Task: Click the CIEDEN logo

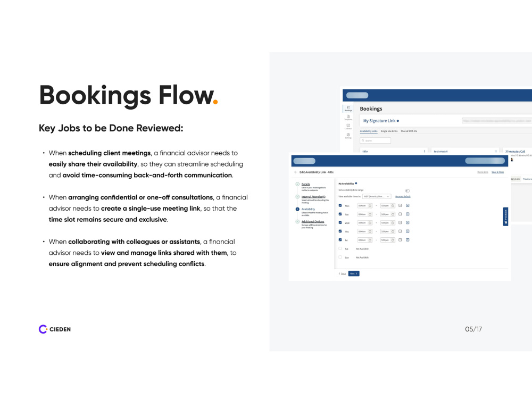Action: pyautogui.click(x=55, y=329)
